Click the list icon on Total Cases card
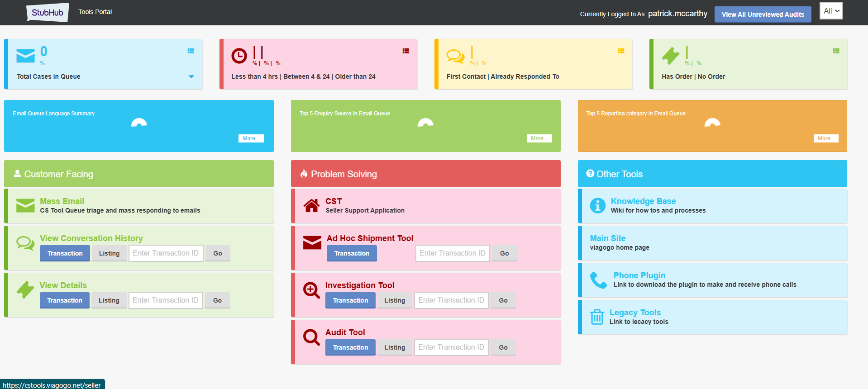 point(191,51)
